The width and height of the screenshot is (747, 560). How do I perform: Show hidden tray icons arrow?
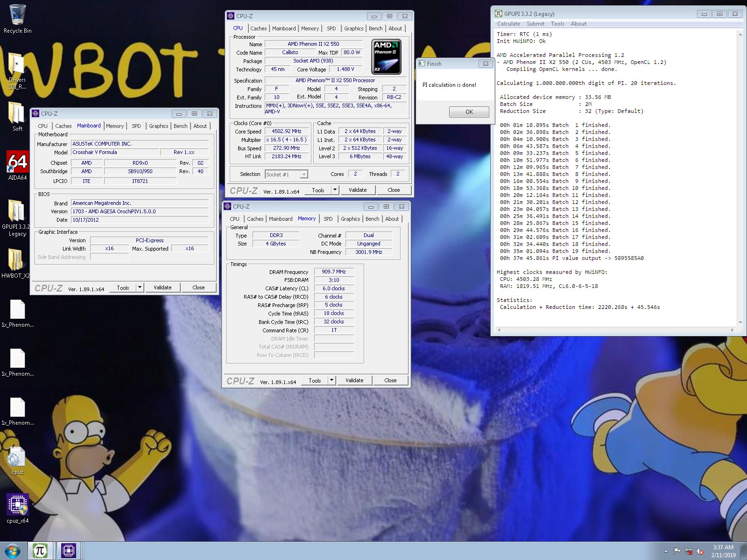tap(666, 551)
